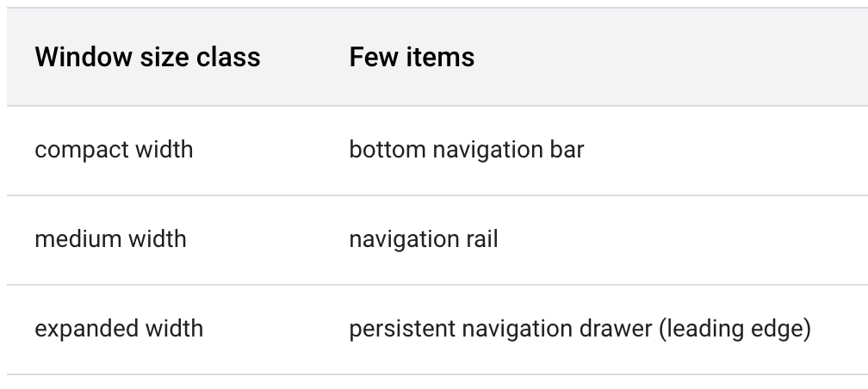Click the "bottom navigation bar" cell
The height and width of the screenshot is (389, 868).
point(466,150)
